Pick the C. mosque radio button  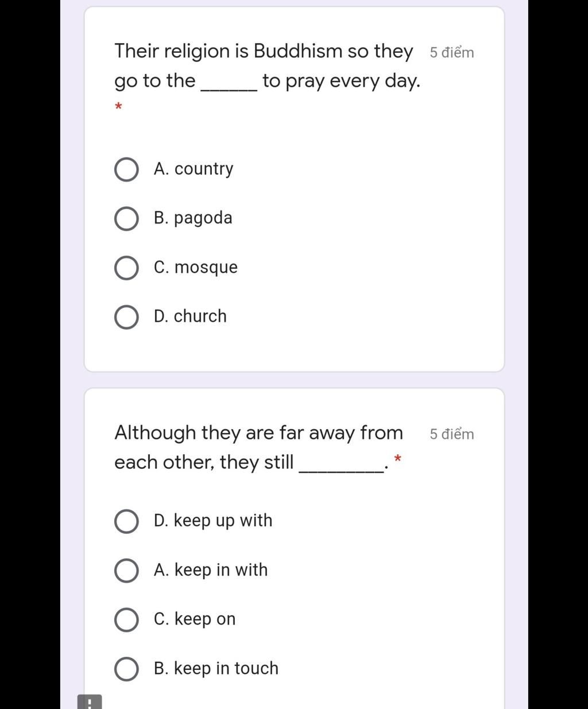click(126, 268)
